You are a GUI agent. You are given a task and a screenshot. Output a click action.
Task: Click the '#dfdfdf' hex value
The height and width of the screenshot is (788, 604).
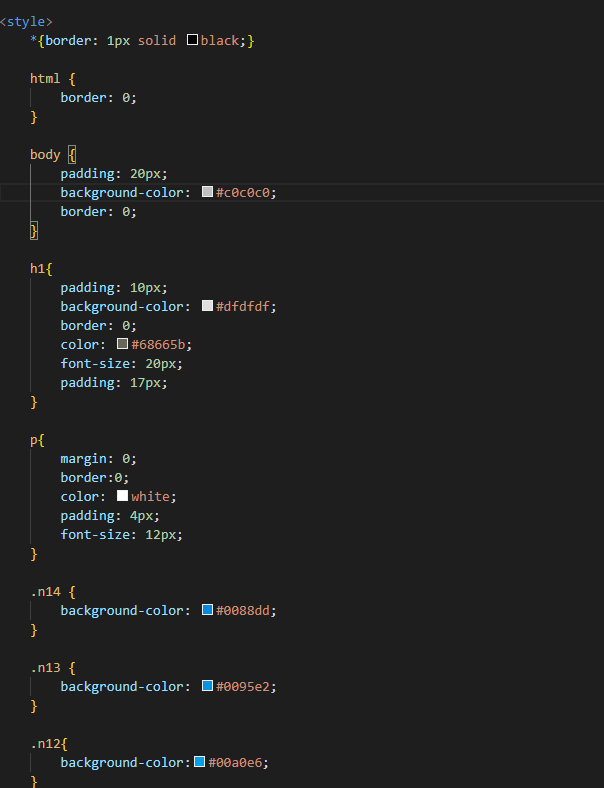tap(243, 307)
